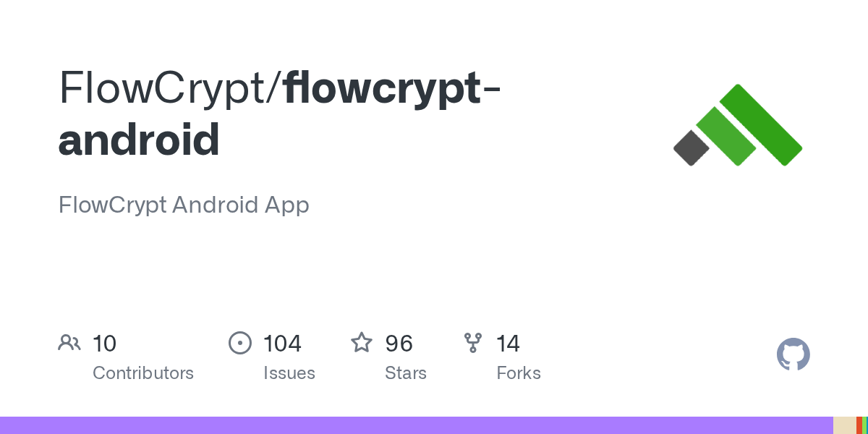Click the purple language bar segment
The image size is (868, 434).
pos(416,425)
